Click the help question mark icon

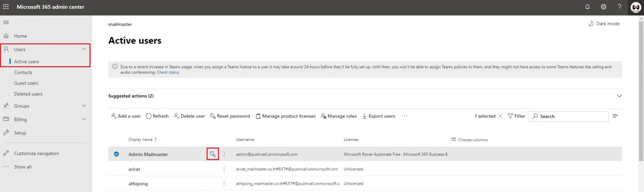[619, 7]
